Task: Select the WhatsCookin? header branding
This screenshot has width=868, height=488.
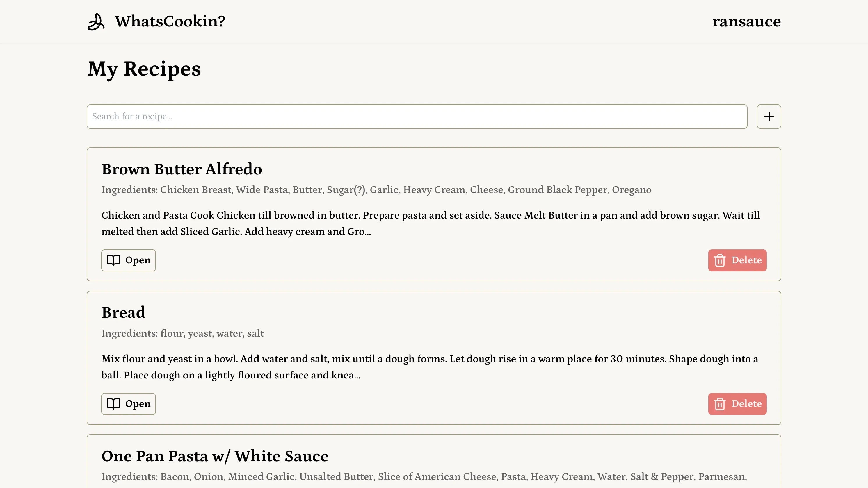Action: [x=170, y=22]
